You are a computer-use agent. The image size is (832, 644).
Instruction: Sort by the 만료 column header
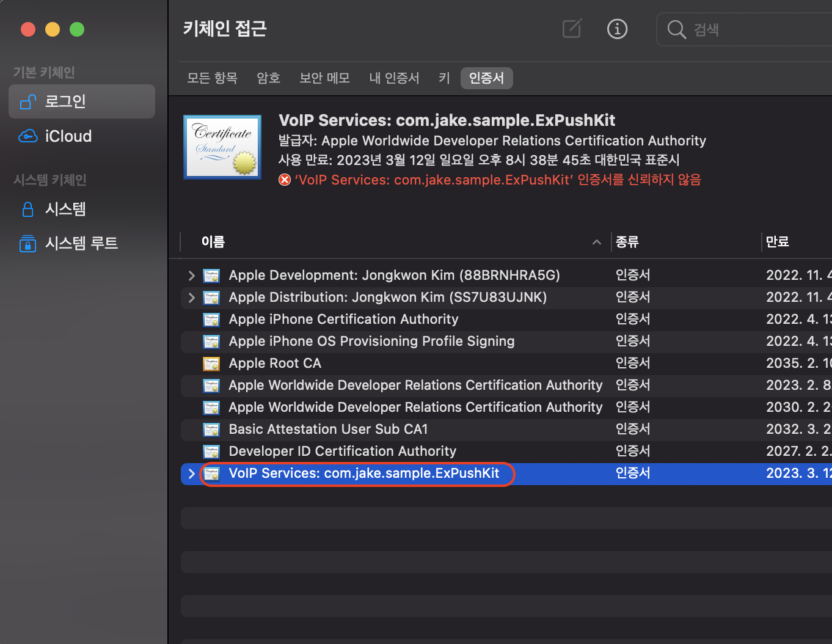click(778, 242)
